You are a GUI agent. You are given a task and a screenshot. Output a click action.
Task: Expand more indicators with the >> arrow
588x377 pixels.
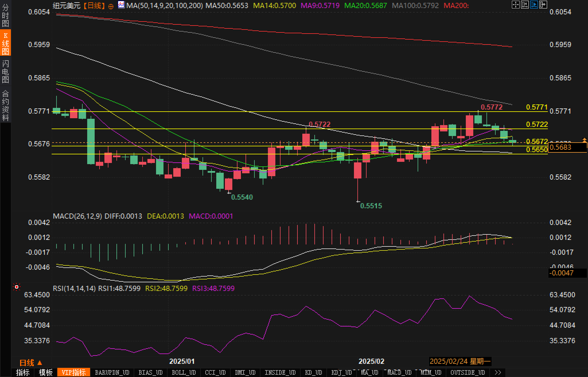pos(498,372)
